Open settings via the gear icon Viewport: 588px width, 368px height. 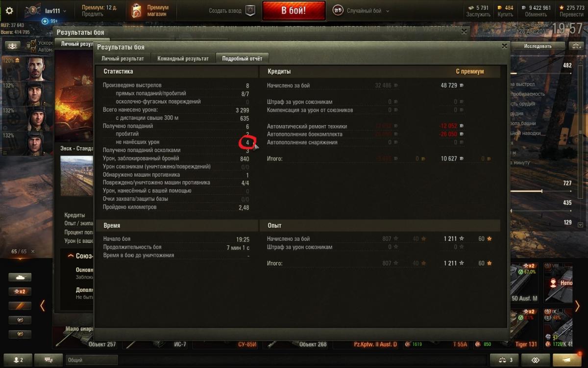click(9, 10)
